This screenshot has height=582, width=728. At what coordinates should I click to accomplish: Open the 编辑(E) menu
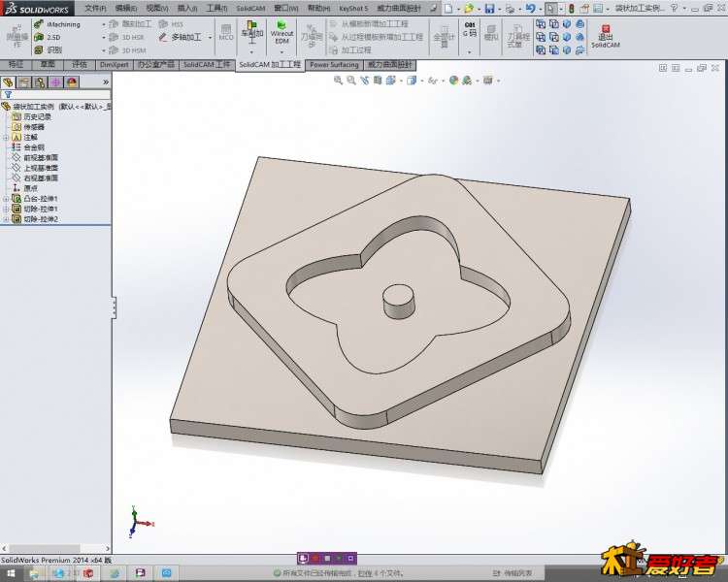(x=126, y=8)
